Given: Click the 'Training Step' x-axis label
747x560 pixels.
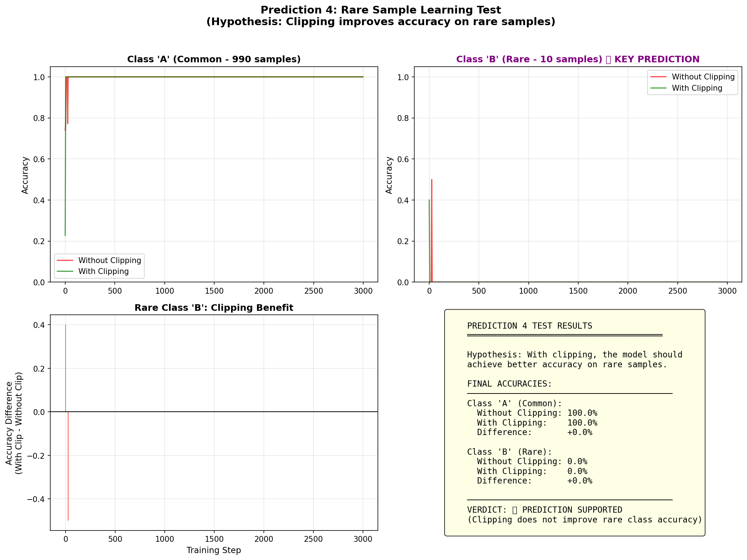Looking at the screenshot, I should pyautogui.click(x=214, y=550).
